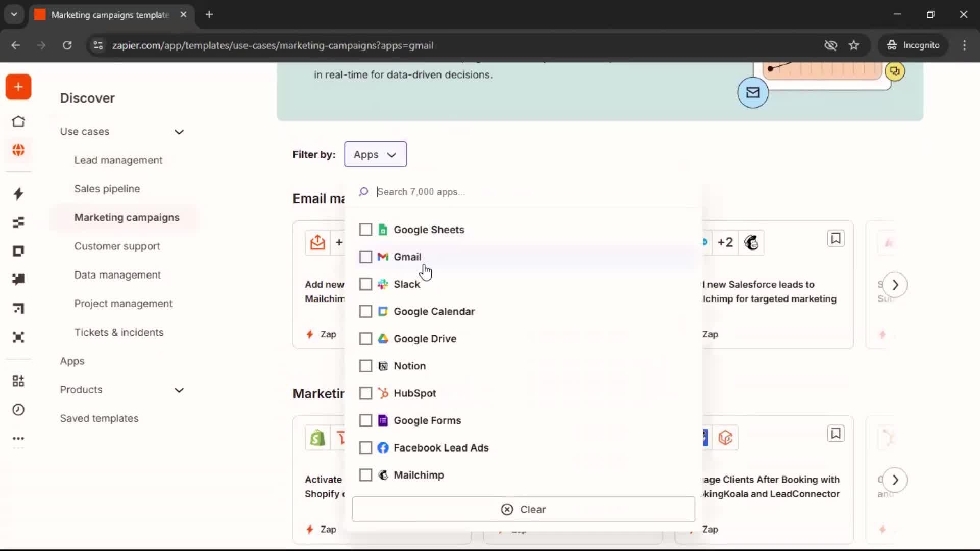Click the email envelope banner icon
980x551 pixels.
coord(753,92)
